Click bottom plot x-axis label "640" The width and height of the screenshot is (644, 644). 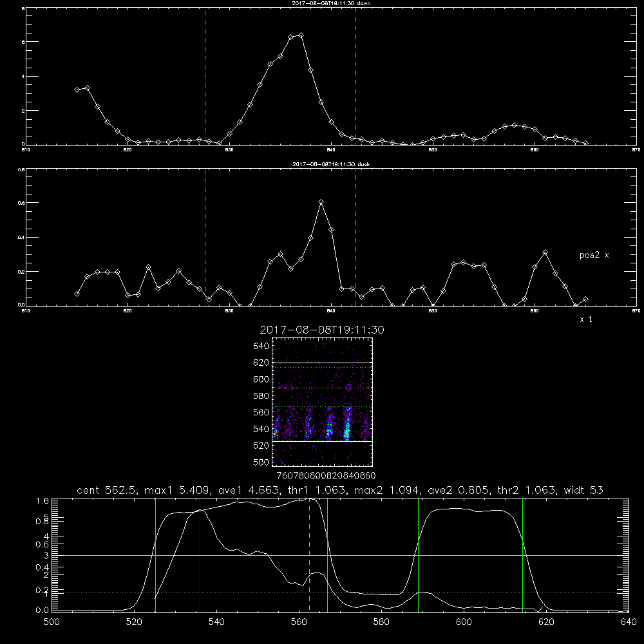(x=629, y=622)
